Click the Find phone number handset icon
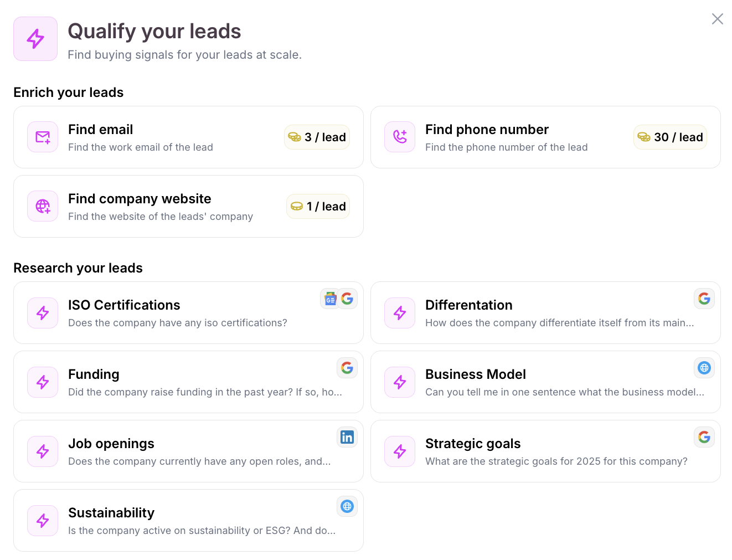 (400, 137)
